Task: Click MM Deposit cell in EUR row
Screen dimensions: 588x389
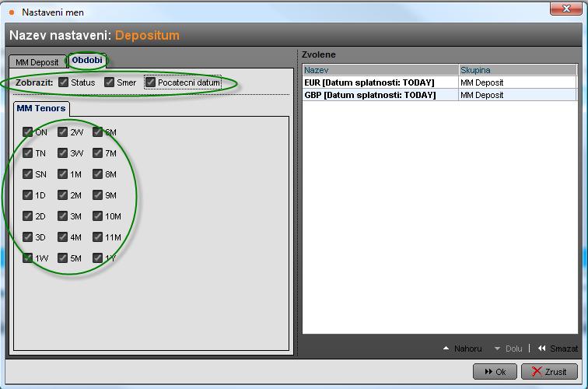Action: pyautogui.click(x=517, y=82)
